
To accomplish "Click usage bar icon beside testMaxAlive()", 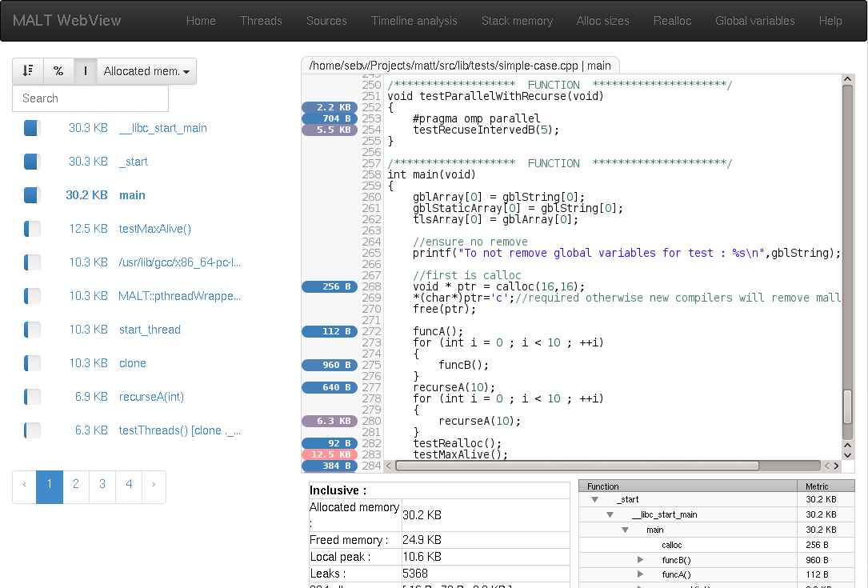I will coord(32,229).
